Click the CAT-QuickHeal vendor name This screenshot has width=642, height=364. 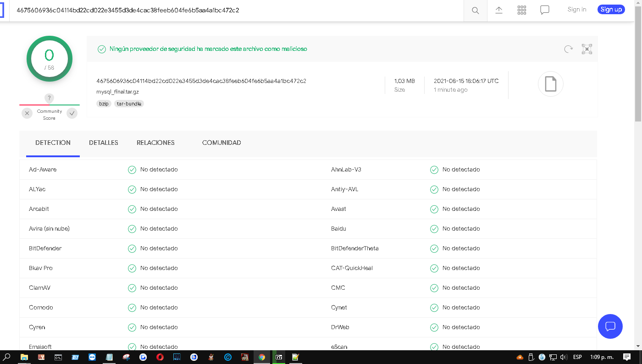(x=352, y=268)
